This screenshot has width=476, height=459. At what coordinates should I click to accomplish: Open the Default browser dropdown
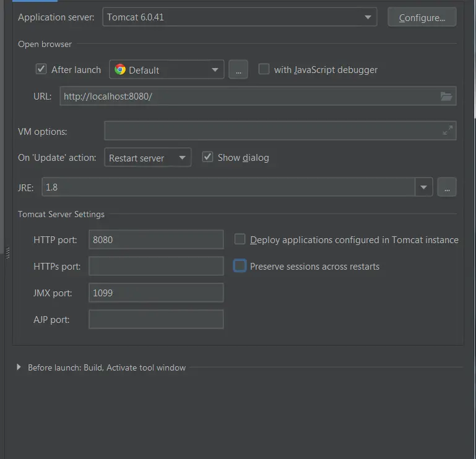167,69
